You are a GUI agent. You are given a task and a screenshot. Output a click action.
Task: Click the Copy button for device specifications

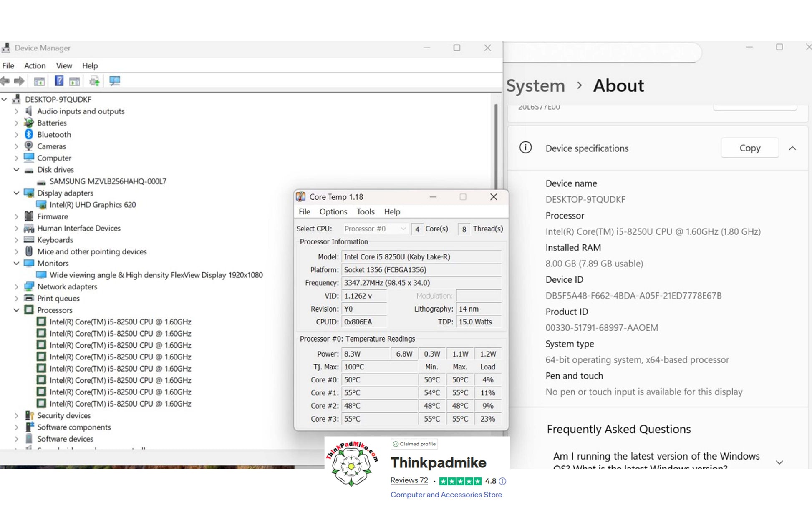coord(749,148)
